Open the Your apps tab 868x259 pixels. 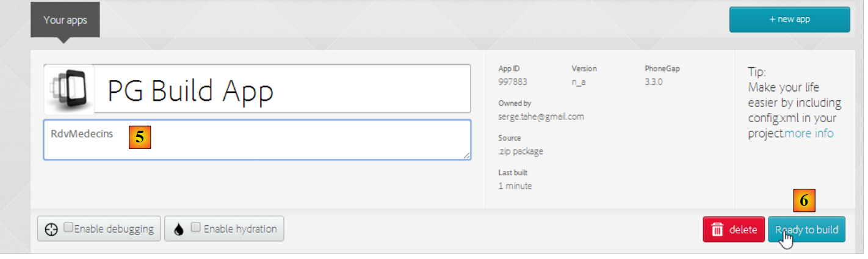point(65,20)
